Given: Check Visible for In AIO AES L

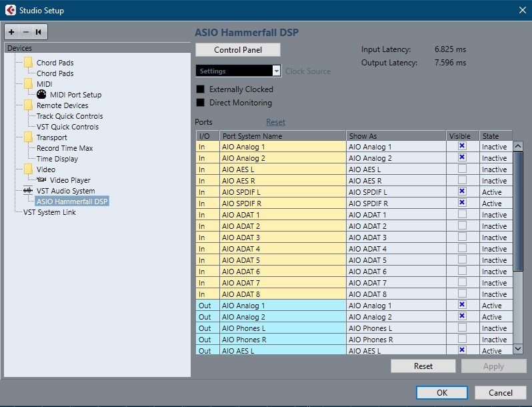Looking at the screenshot, I should pos(462,169).
